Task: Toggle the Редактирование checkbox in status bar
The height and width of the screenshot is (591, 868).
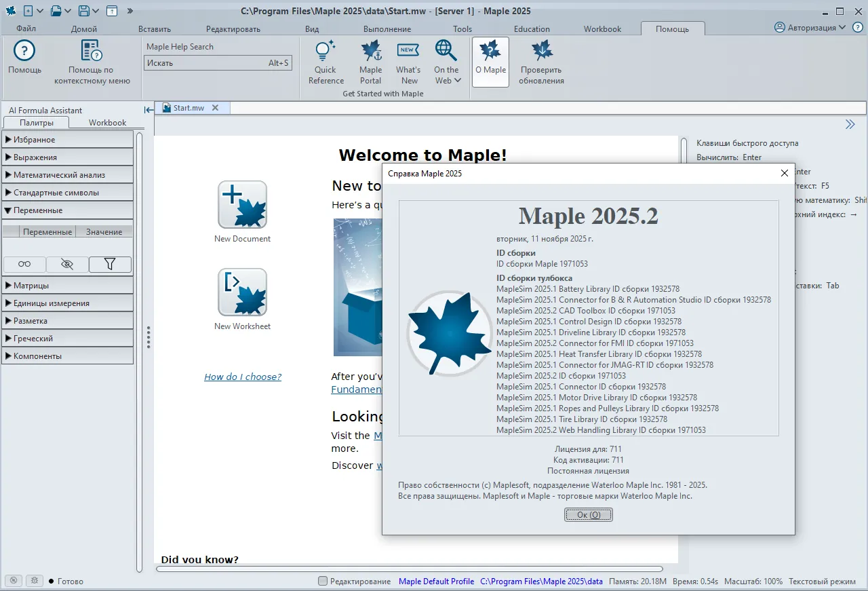Action: point(323,581)
